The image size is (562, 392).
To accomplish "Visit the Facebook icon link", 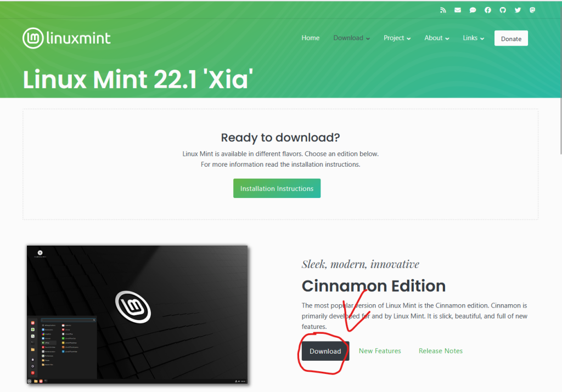I will (488, 10).
